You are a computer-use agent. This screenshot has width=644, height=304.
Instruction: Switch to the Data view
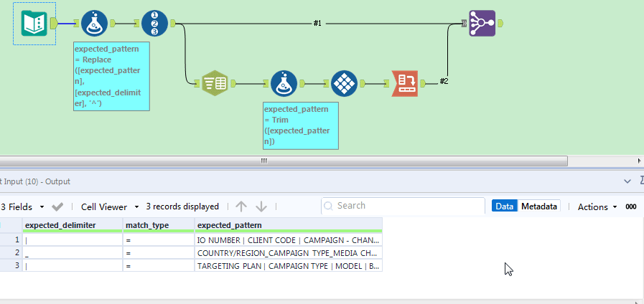coord(504,206)
